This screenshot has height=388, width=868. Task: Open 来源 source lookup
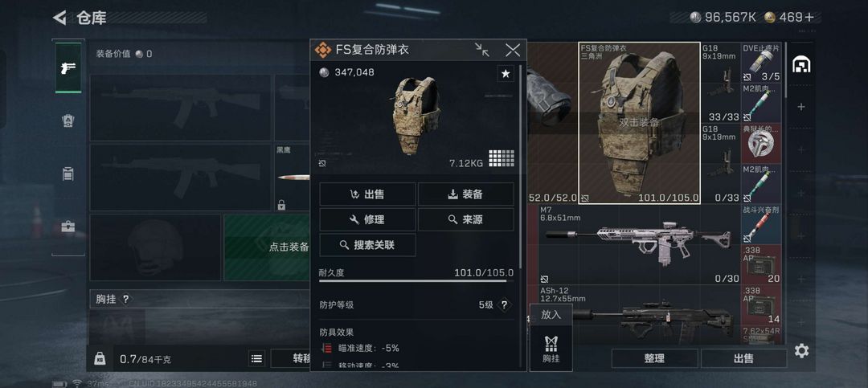click(x=465, y=220)
